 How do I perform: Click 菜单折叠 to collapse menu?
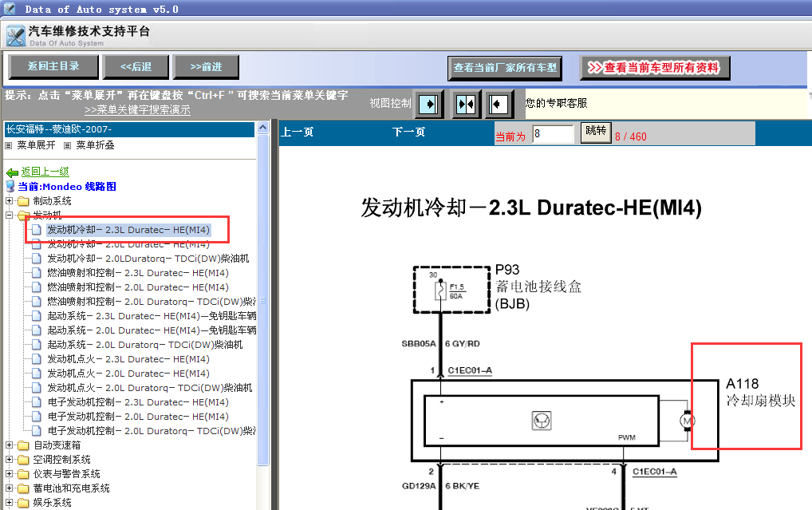95,145
